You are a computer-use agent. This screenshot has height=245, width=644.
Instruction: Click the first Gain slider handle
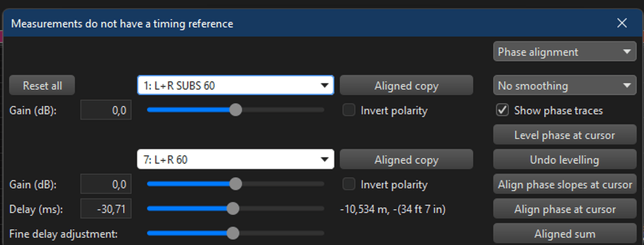coord(235,110)
